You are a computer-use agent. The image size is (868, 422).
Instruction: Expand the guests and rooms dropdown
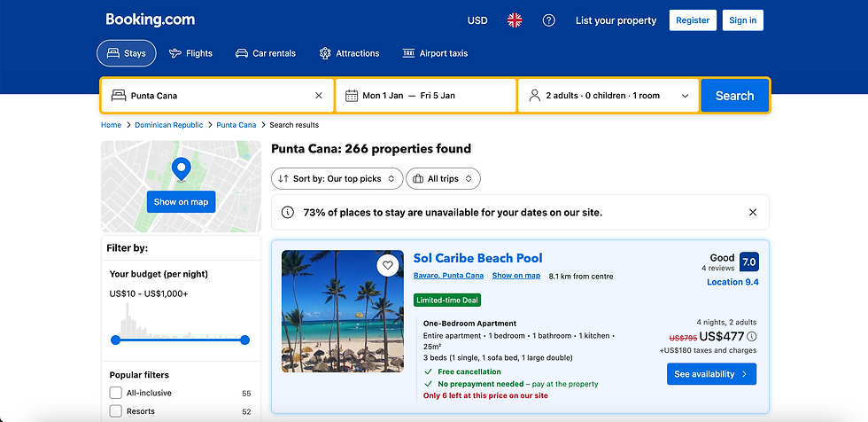(x=608, y=95)
